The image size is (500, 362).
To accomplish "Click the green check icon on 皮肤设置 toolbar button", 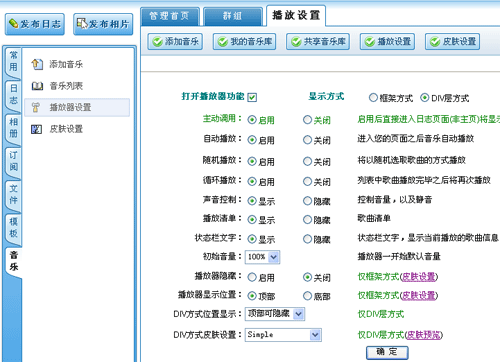I will (x=435, y=42).
